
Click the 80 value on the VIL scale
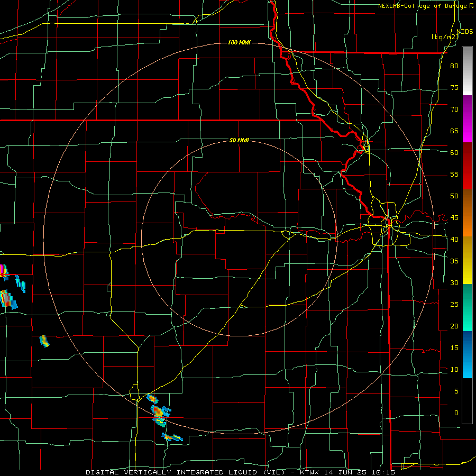pyautogui.click(x=454, y=66)
